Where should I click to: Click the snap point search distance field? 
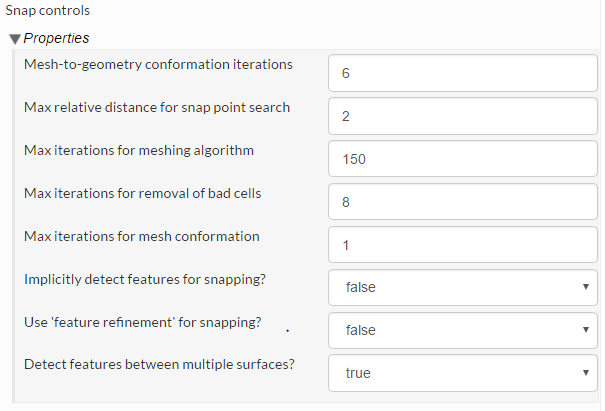pos(463,117)
